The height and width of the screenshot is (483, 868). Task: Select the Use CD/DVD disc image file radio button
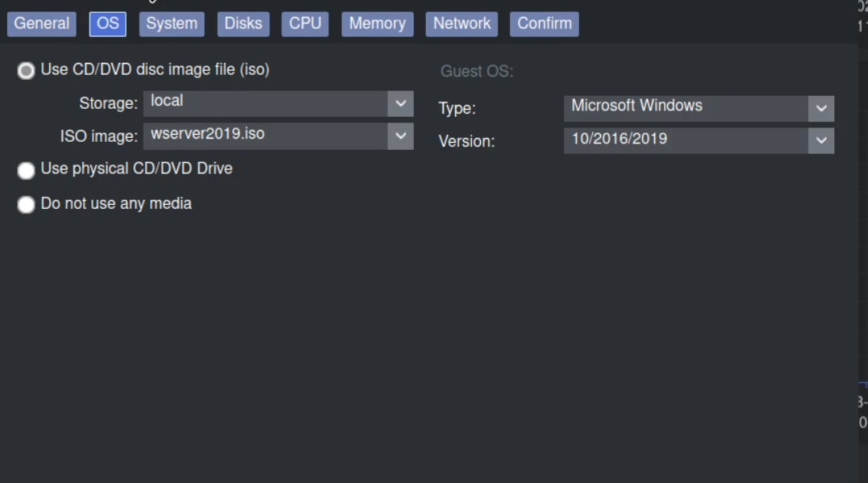point(27,71)
